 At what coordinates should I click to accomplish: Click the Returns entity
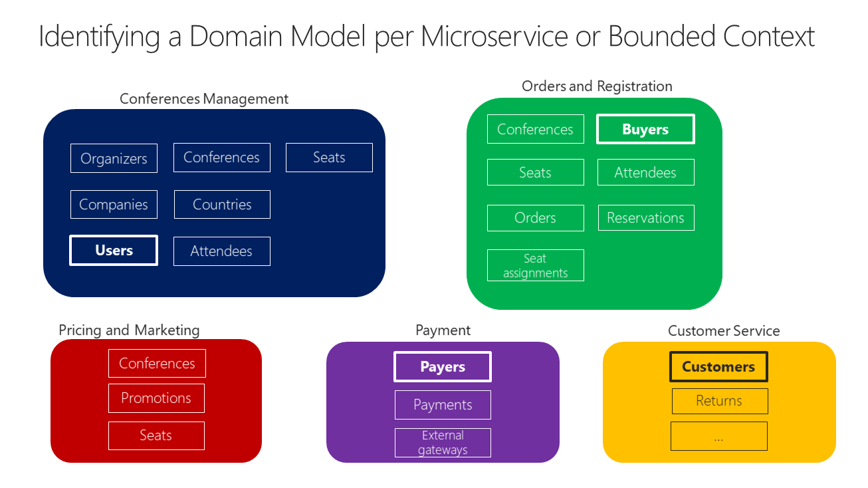point(719,401)
